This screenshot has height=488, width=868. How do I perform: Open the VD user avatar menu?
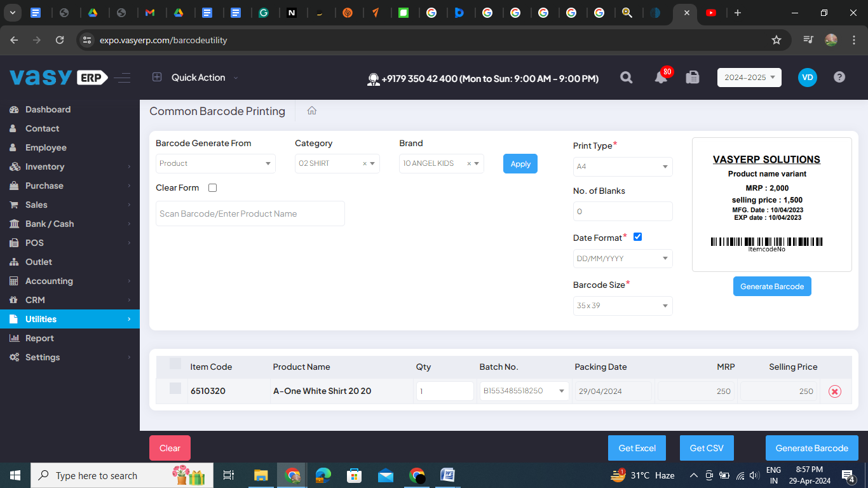pos(808,78)
